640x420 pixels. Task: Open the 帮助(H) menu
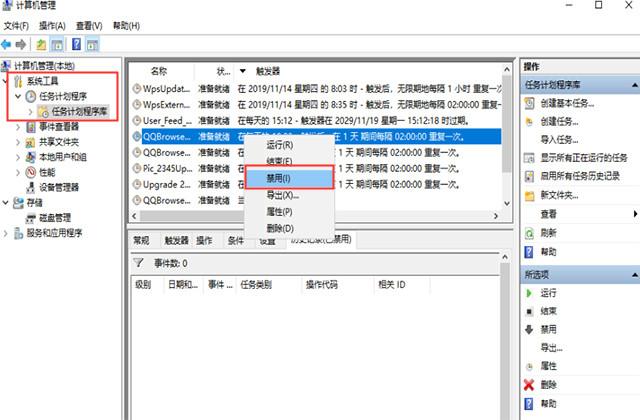coord(127,26)
